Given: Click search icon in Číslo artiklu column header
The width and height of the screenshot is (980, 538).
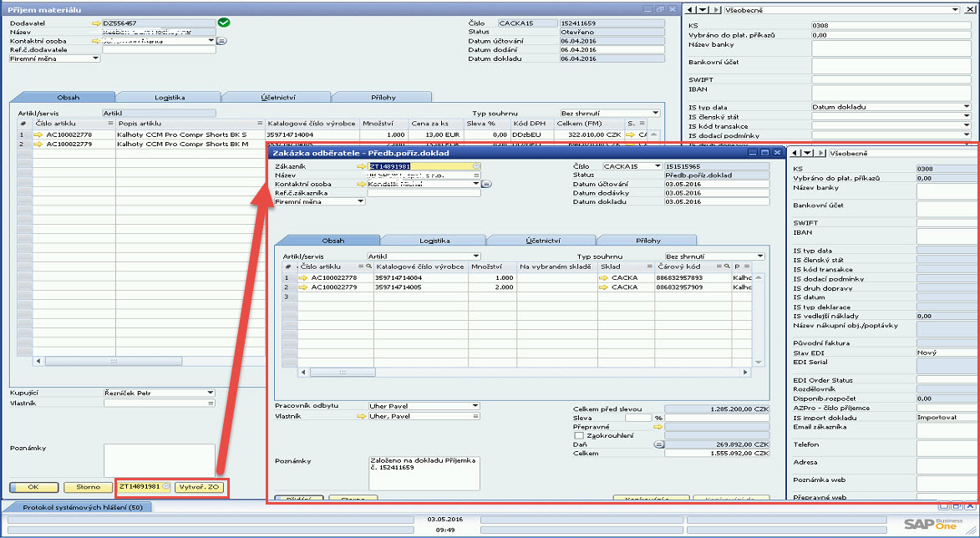Looking at the screenshot, I should coord(369,266).
